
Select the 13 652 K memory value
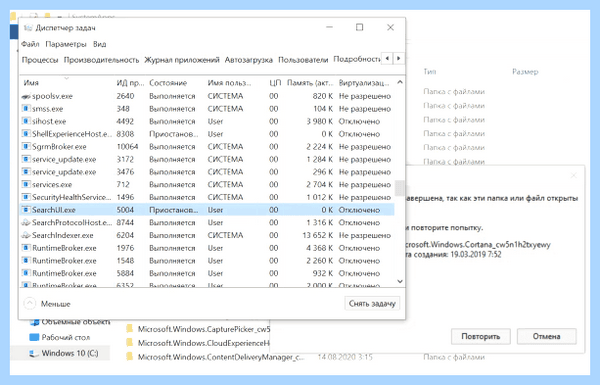tap(318, 235)
